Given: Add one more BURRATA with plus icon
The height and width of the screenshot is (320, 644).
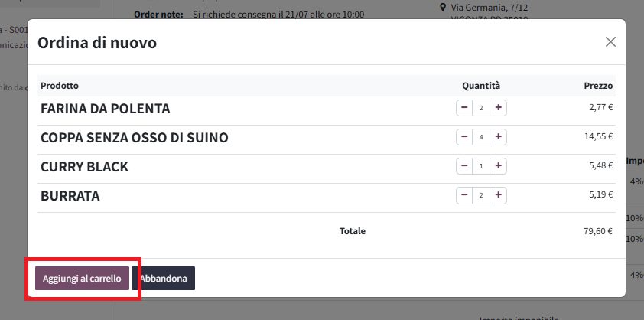Looking at the screenshot, I should [x=498, y=195].
